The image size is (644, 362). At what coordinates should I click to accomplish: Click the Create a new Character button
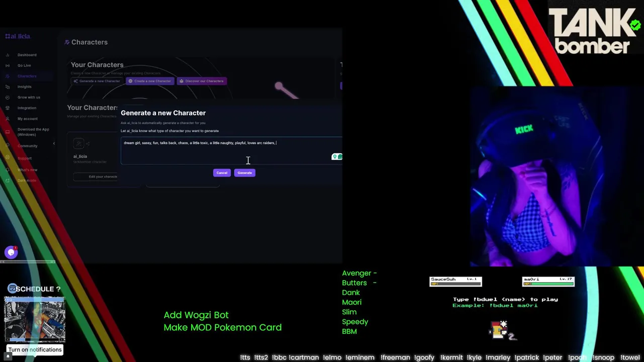[x=150, y=81]
